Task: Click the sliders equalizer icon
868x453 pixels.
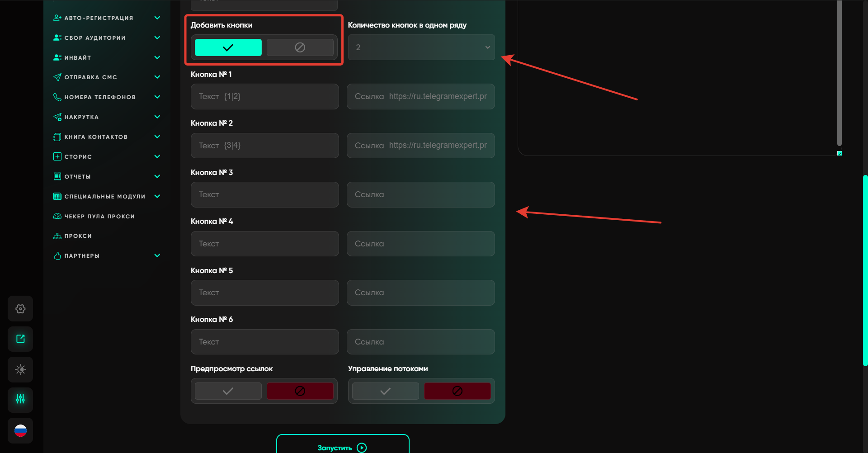Action: click(20, 399)
